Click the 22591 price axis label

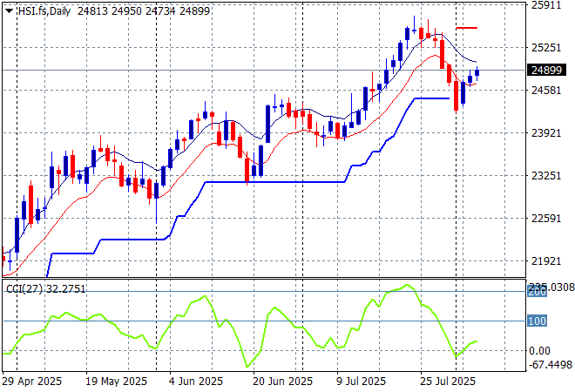(x=546, y=218)
